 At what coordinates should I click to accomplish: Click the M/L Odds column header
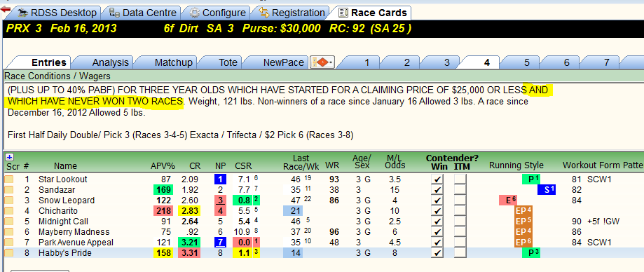click(396, 161)
